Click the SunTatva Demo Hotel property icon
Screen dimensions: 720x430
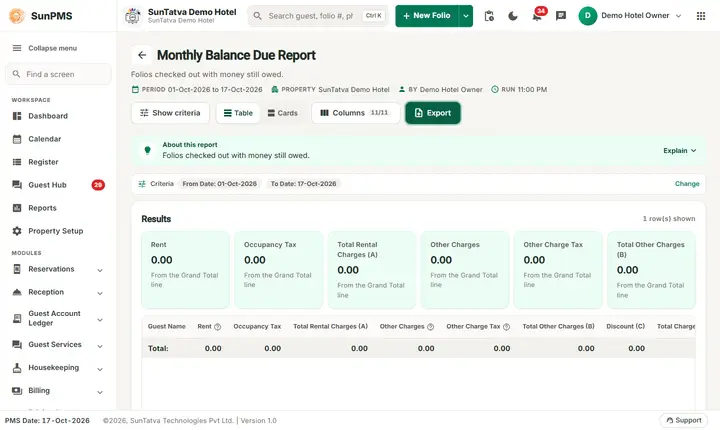tap(133, 16)
